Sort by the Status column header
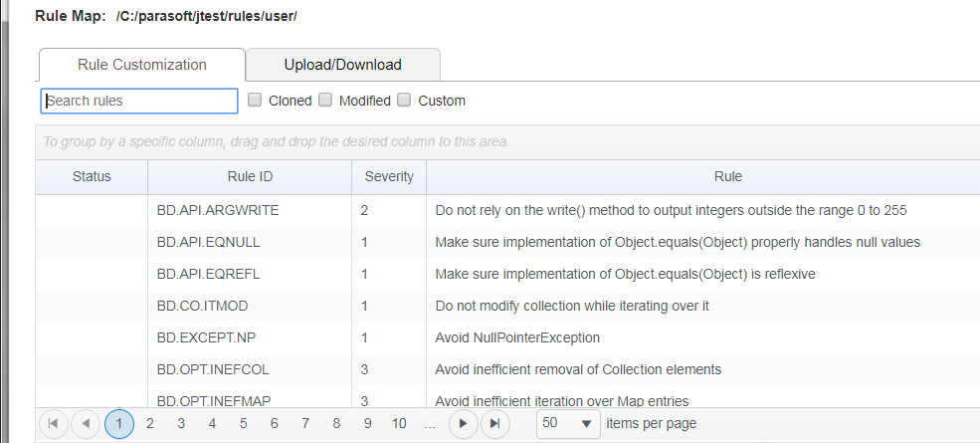Screen dimensions: 980x443 pyautogui.click(x=92, y=176)
